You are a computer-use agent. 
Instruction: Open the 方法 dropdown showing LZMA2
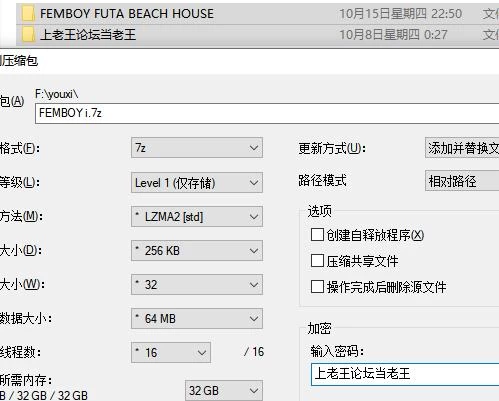(x=197, y=217)
